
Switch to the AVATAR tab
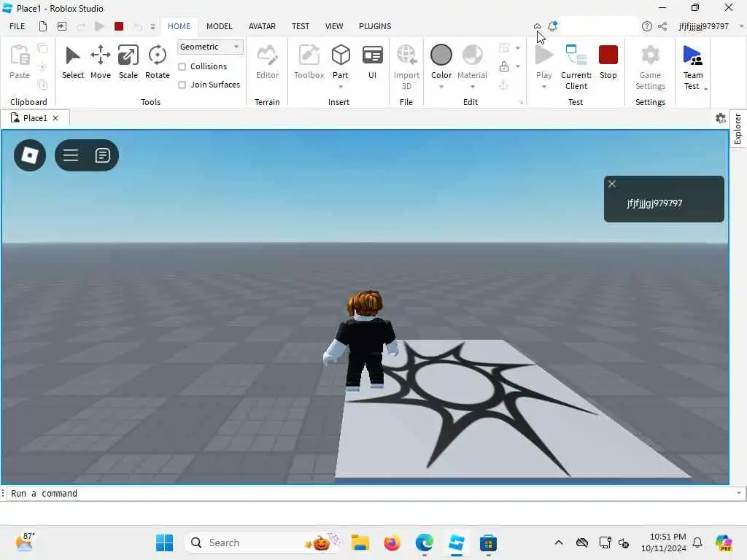(x=262, y=26)
